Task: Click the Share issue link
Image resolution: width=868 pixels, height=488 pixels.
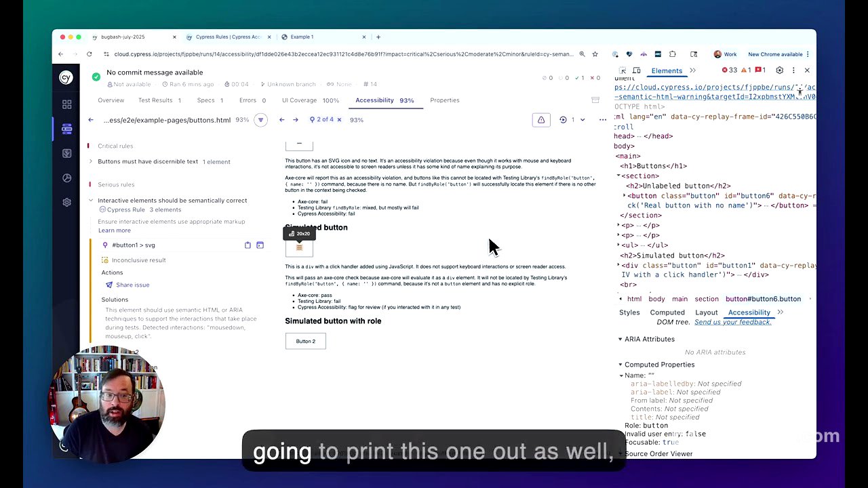Action: click(x=126, y=285)
